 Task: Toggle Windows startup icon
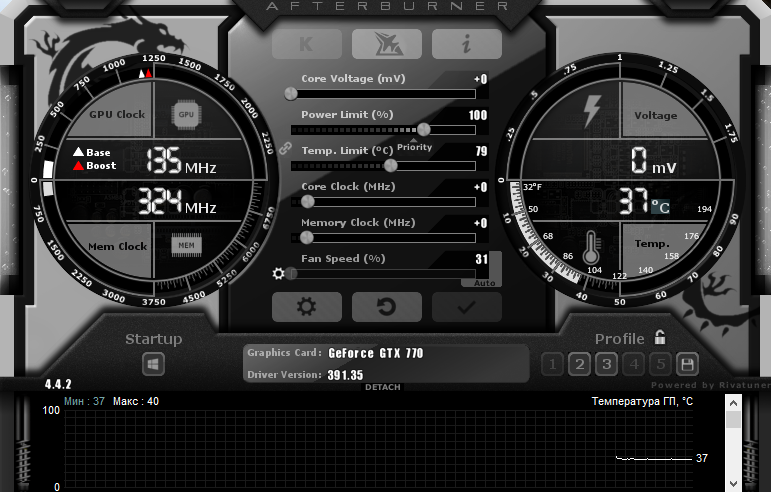(x=153, y=365)
